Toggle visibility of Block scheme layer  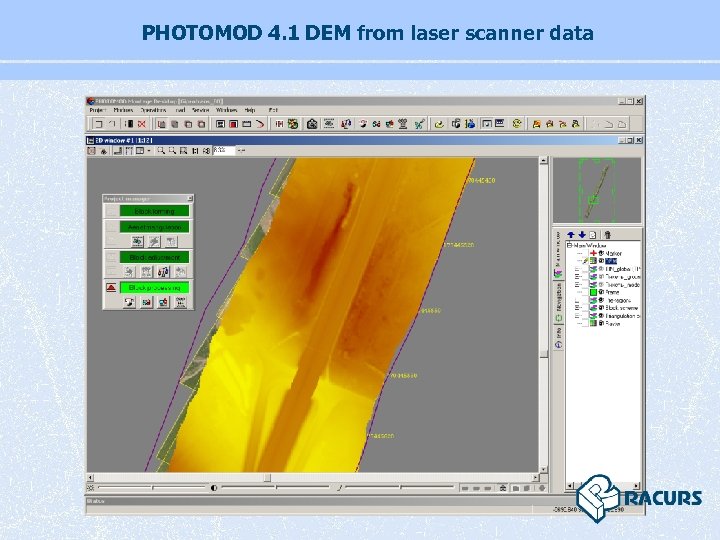coord(601,308)
